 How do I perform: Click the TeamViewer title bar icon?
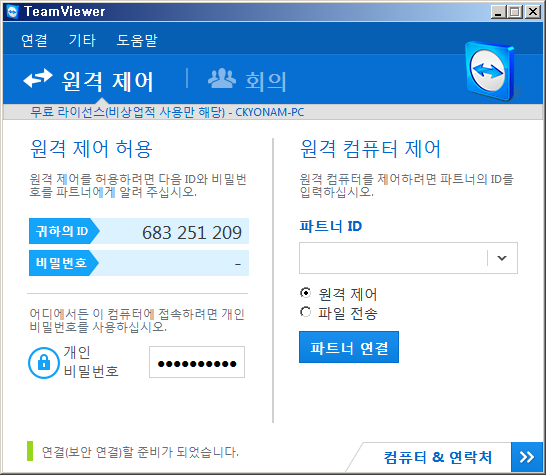[x=13, y=12]
